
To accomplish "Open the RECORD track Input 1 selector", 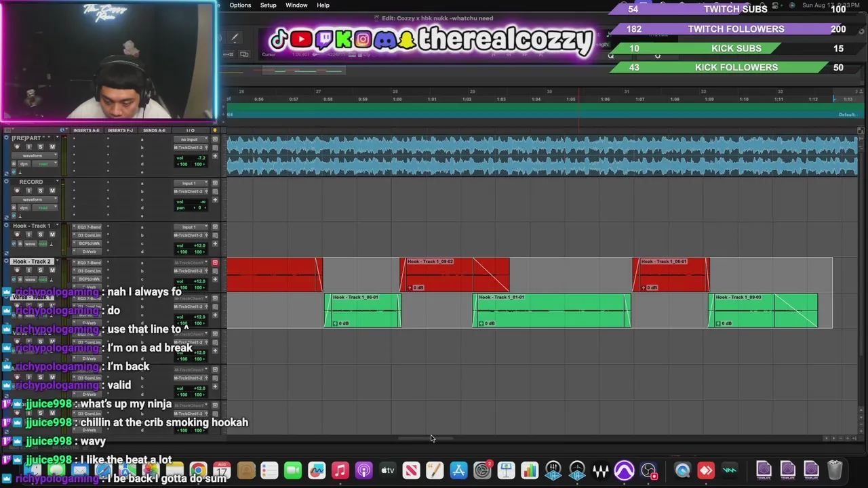I will tap(191, 183).
